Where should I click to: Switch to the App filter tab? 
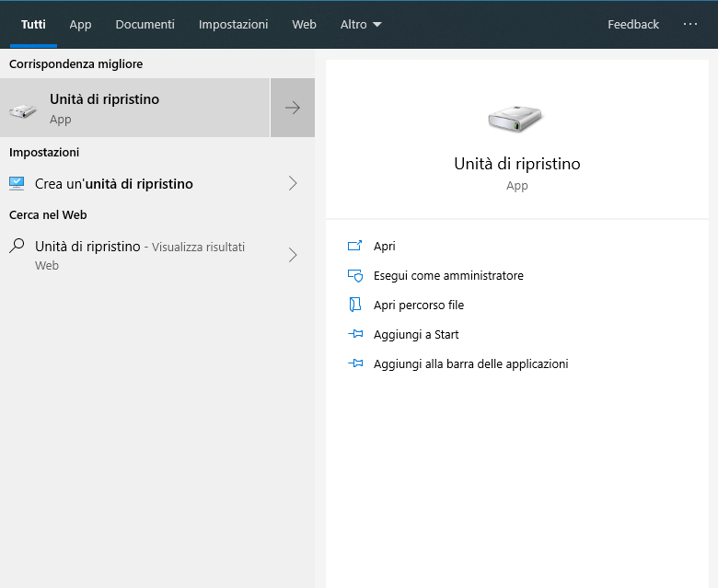pyautogui.click(x=80, y=25)
